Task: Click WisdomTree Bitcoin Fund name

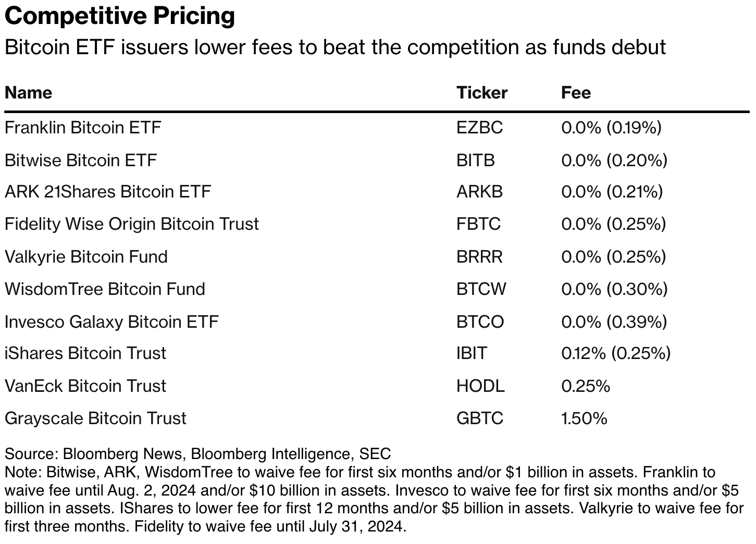Action: click(105, 289)
